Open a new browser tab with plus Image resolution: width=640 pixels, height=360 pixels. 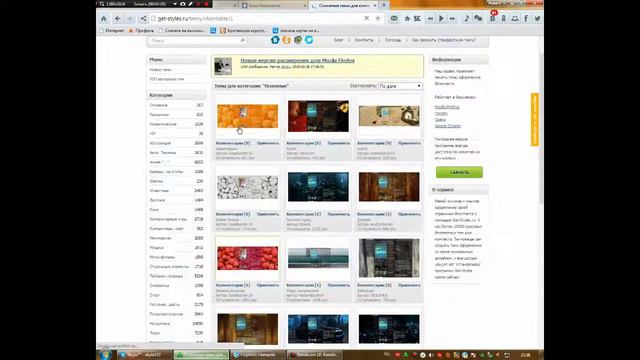[384, 5]
